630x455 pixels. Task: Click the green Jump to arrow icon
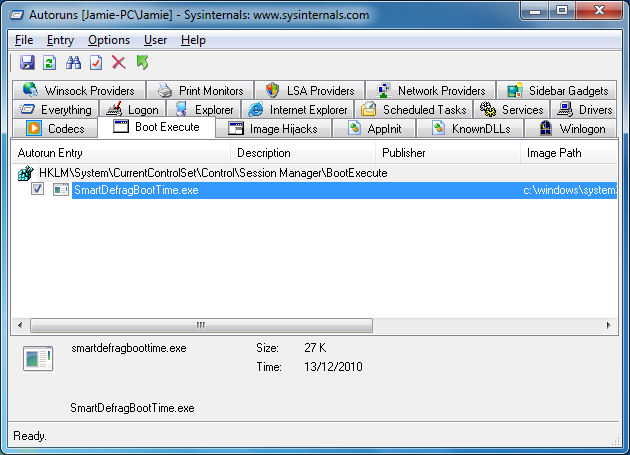[142, 63]
